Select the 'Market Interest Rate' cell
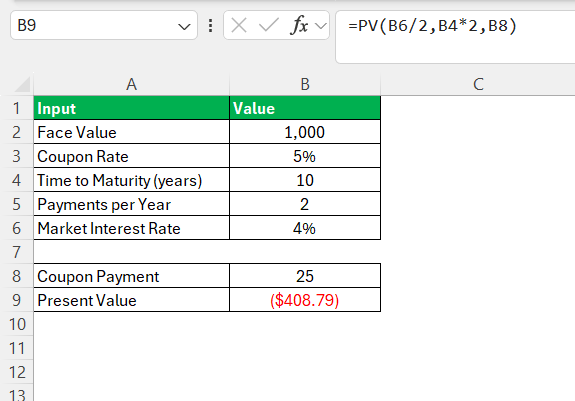 (x=131, y=228)
